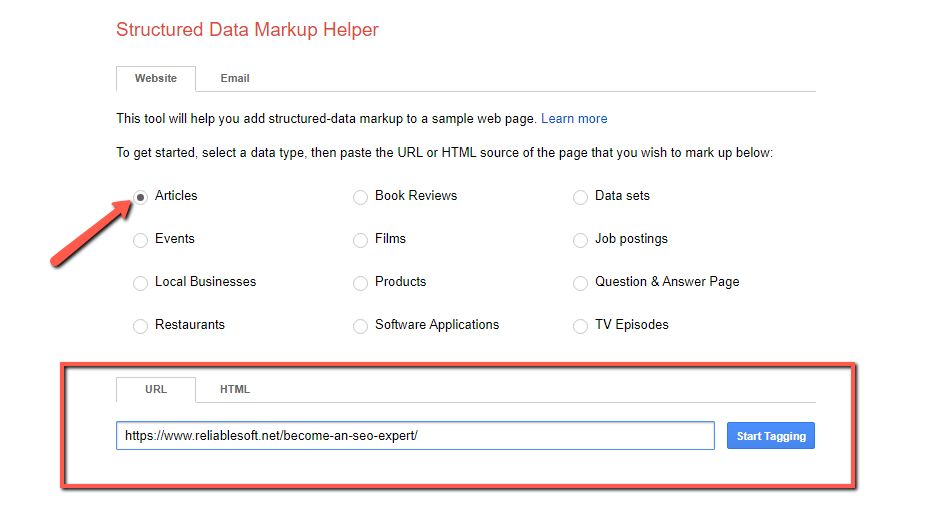Switch to the Email tab
This screenshot has width=932, height=513.
pyautogui.click(x=235, y=78)
